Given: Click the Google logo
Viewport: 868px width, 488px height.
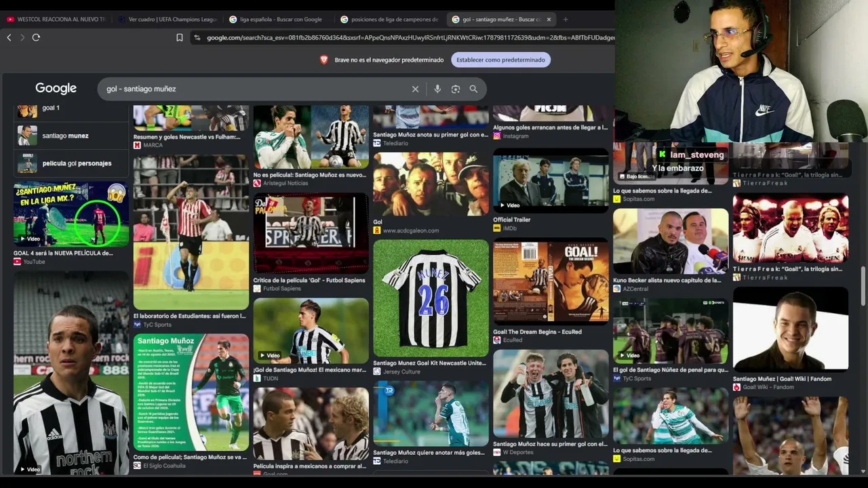Looking at the screenshot, I should [56, 89].
